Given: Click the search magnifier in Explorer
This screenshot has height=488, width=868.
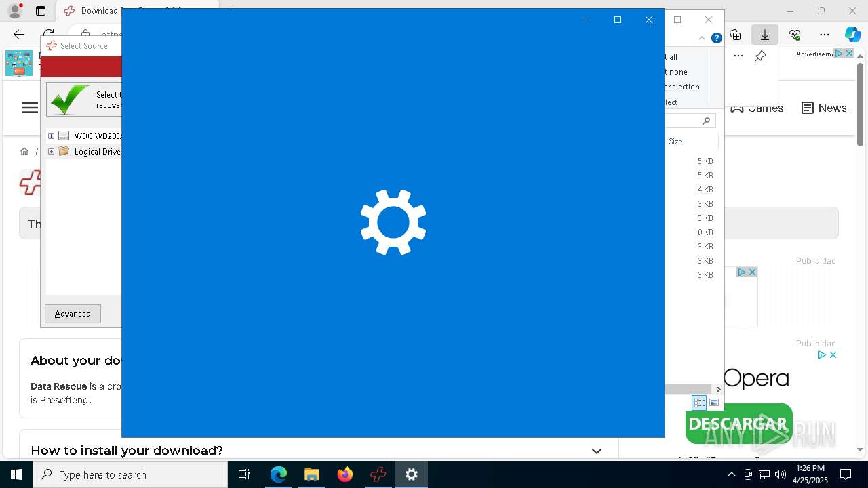Looking at the screenshot, I should (706, 121).
